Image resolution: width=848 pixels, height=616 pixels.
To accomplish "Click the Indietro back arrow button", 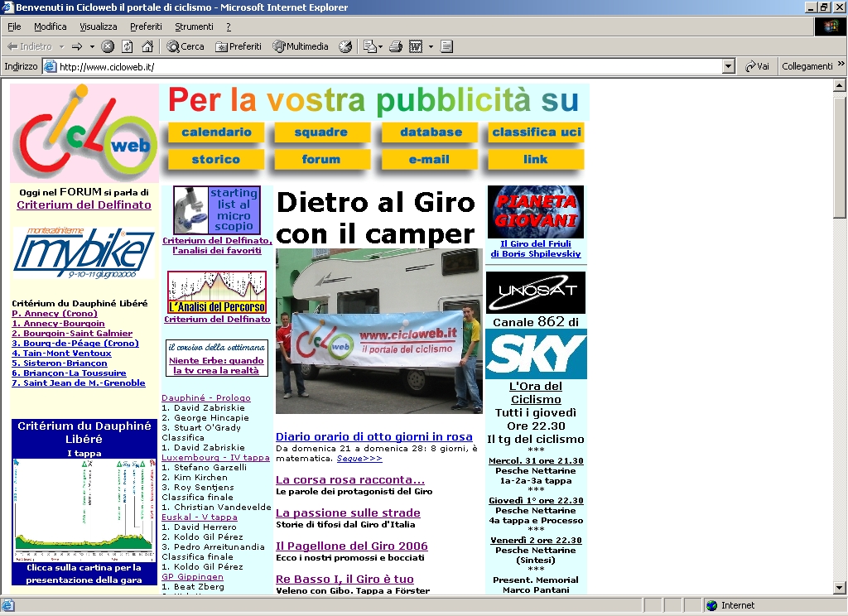I will [30, 46].
